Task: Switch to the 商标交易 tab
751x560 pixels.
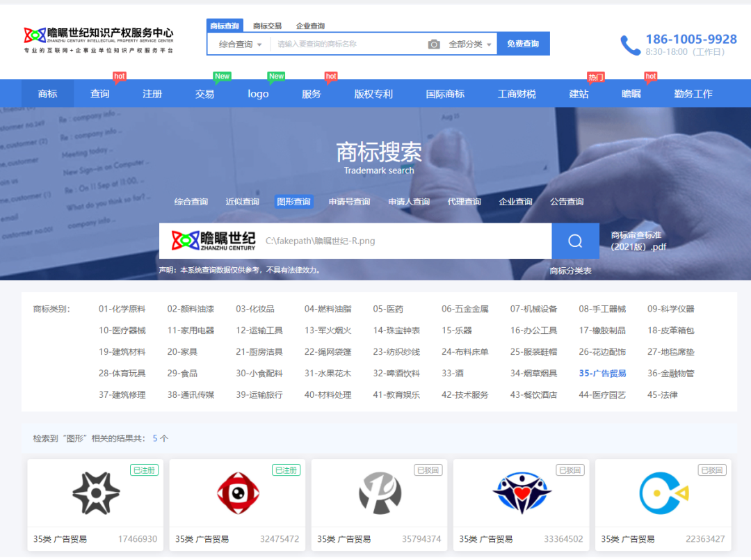Action: point(267,26)
